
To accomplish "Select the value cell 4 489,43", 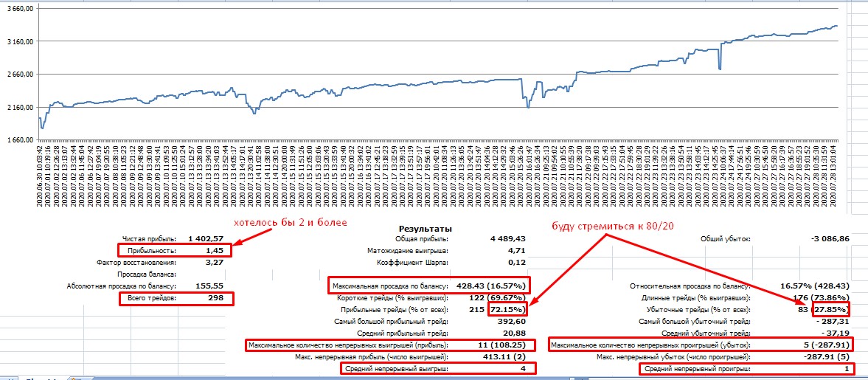I will pyautogui.click(x=507, y=239).
